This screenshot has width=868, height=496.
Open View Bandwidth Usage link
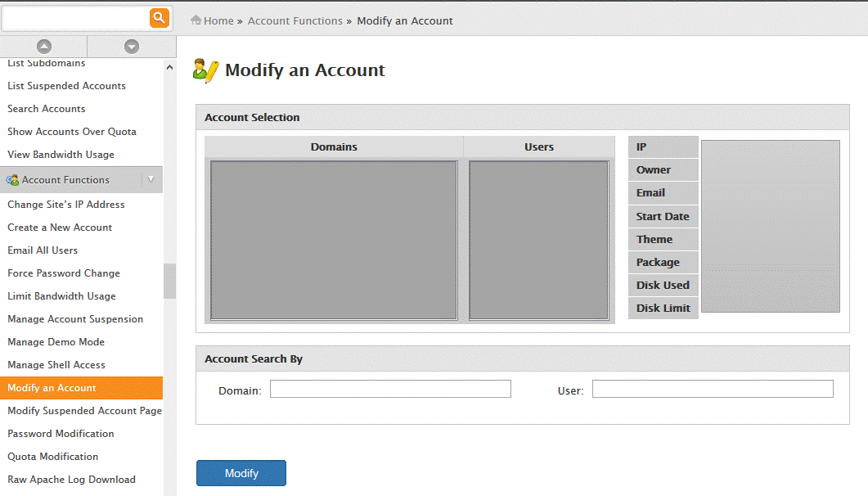click(x=61, y=155)
